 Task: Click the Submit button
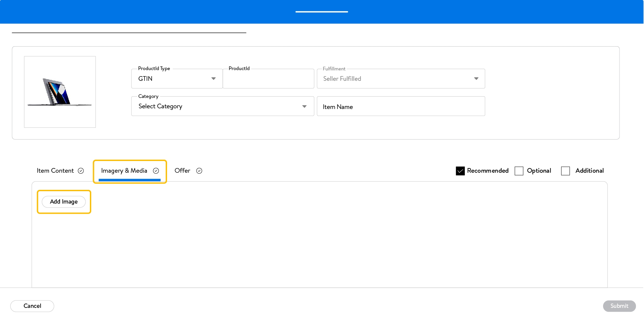click(619, 306)
